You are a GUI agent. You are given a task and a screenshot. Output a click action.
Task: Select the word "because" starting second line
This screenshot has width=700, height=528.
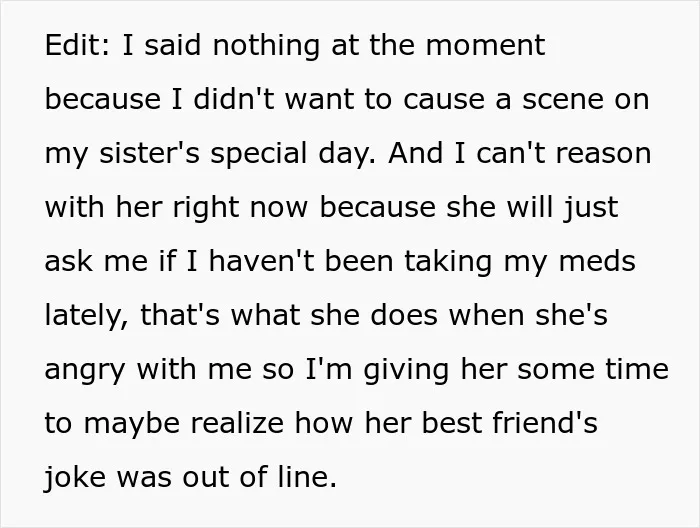coord(103,99)
